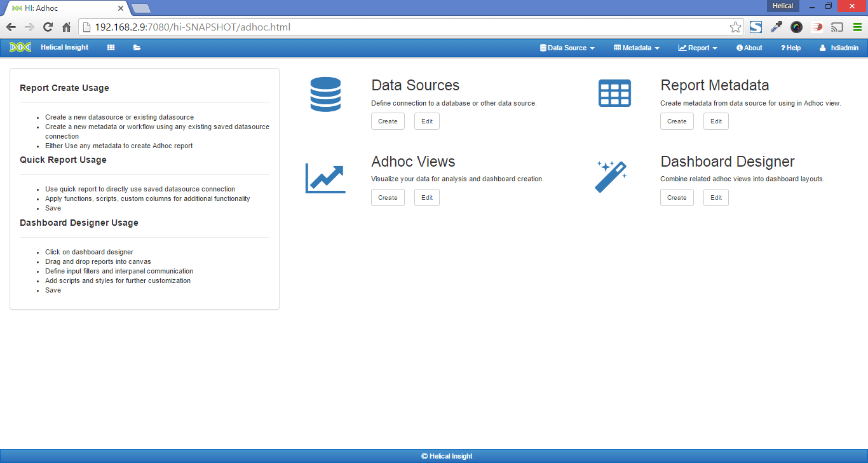Open a new browser tab
The image size is (868, 463).
point(141,8)
